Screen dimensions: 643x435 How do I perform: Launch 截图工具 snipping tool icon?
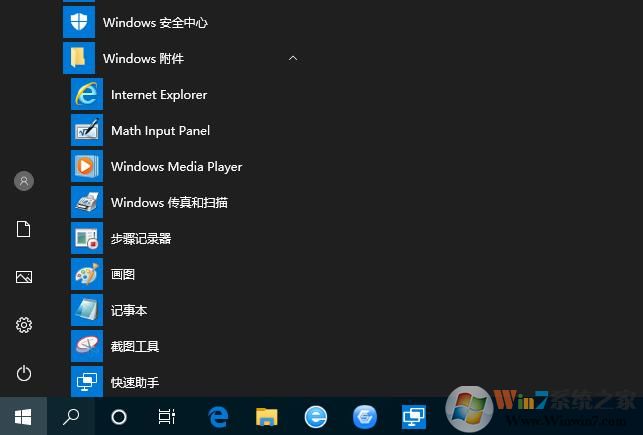click(87, 346)
